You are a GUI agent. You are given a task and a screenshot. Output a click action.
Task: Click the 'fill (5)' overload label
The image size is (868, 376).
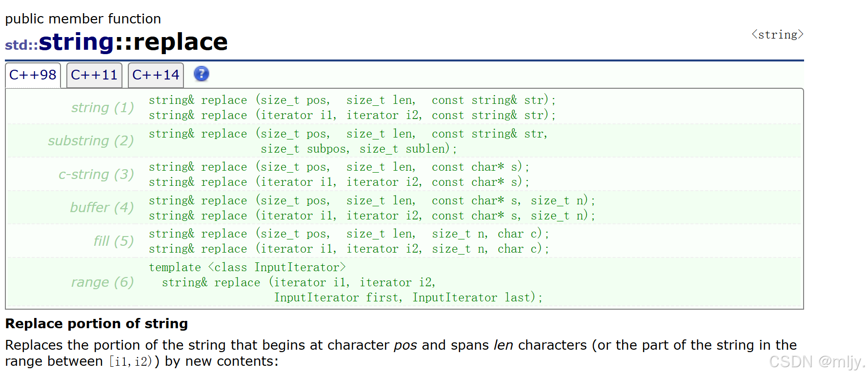[114, 241]
